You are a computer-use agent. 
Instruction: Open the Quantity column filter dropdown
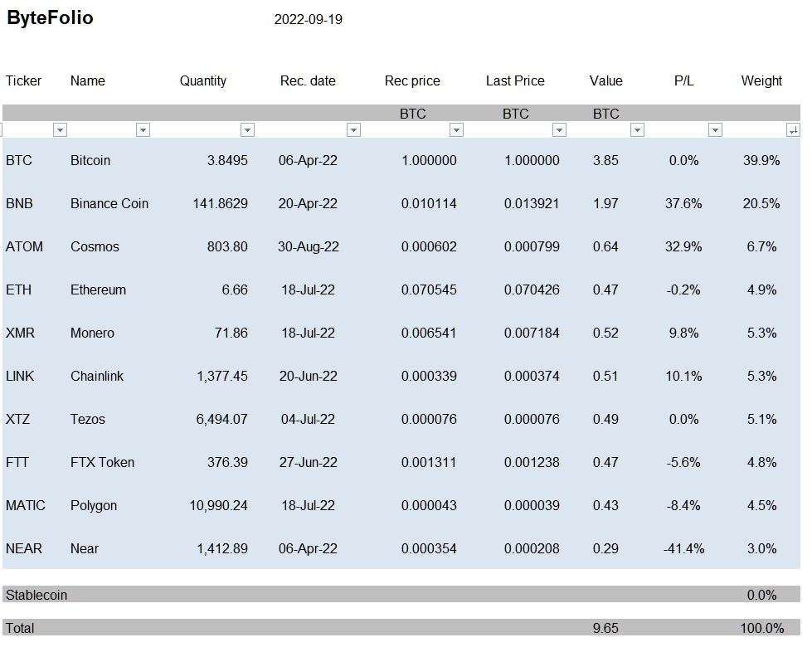[x=247, y=130]
